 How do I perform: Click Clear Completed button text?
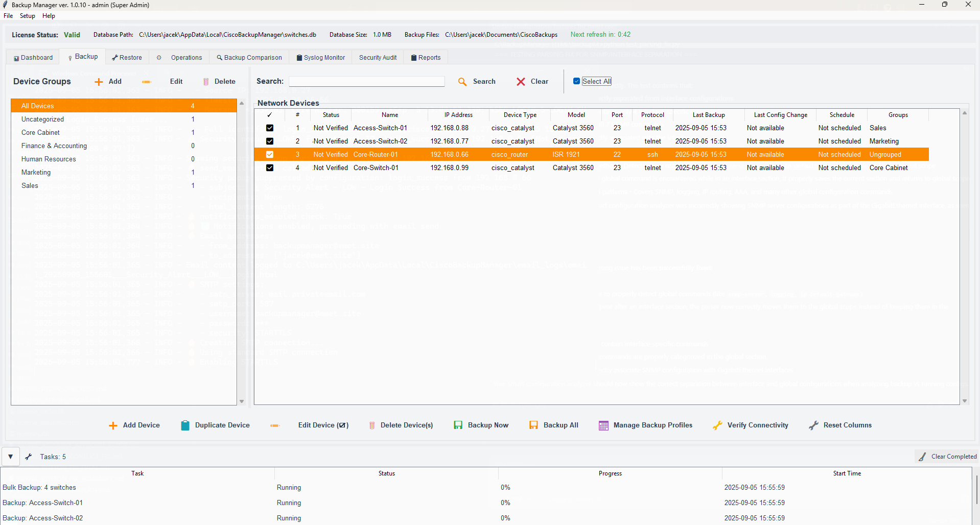coord(954,457)
